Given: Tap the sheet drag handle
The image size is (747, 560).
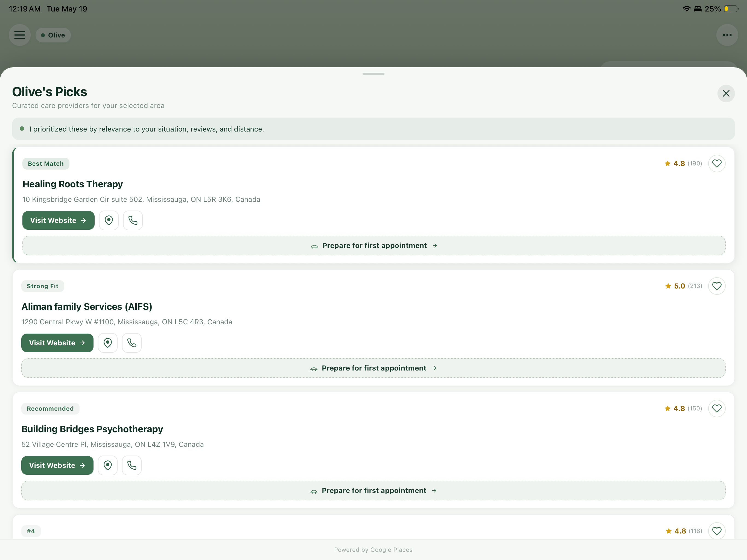Looking at the screenshot, I should [x=373, y=74].
